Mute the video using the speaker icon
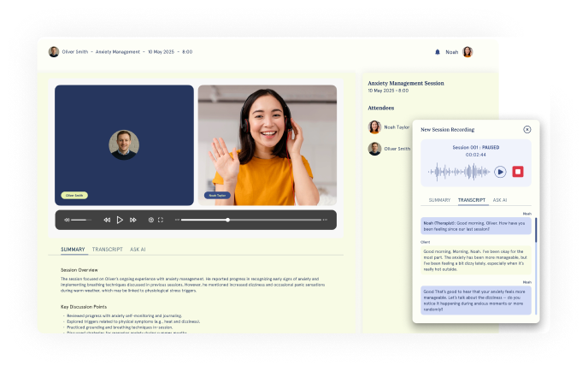This screenshot has width=588, height=371. (66, 220)
